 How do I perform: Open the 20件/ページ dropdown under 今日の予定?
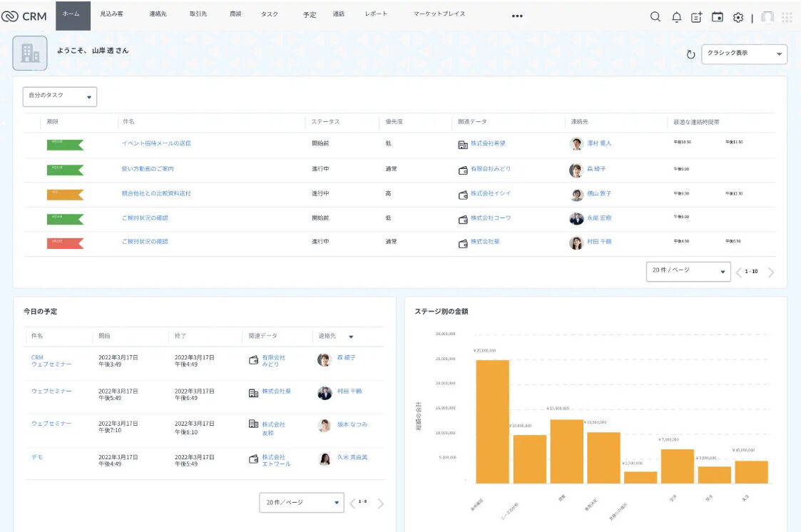(x=301, y=503)
